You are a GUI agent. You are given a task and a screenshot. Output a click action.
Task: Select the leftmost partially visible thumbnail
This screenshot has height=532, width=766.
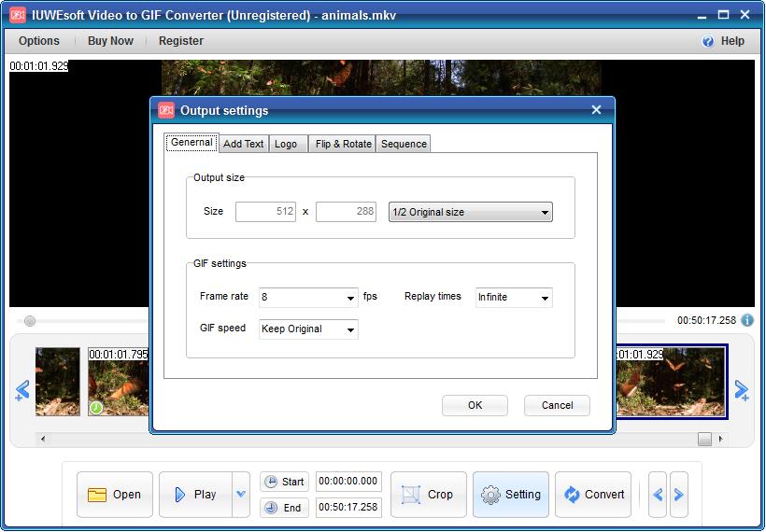(x=58, y=382)
